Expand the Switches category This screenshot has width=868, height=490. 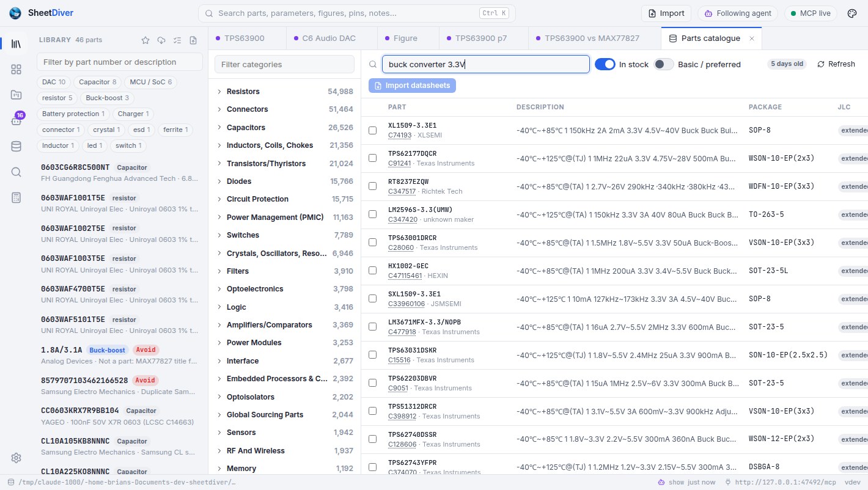(219, 235)
